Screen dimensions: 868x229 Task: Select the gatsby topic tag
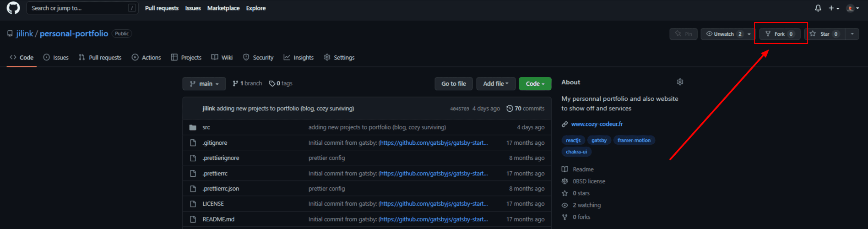point(599,140)
